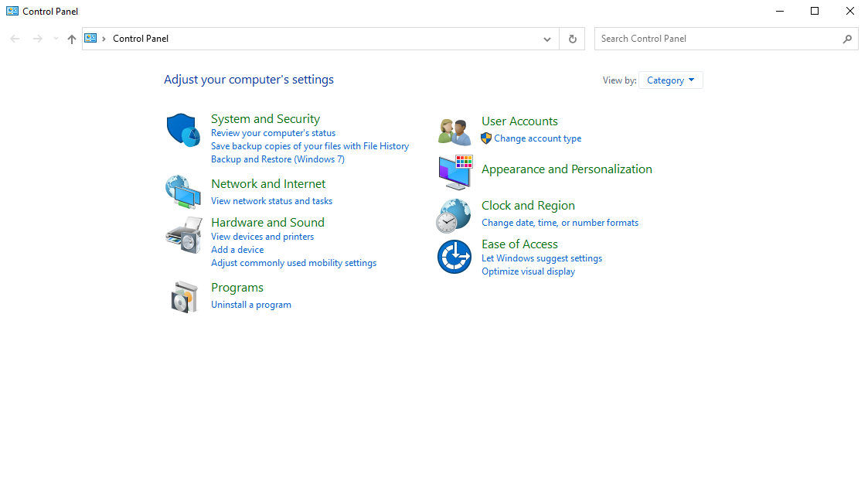Click Uninstall a program
The image size is (868, 488).
tap(250, 305)
